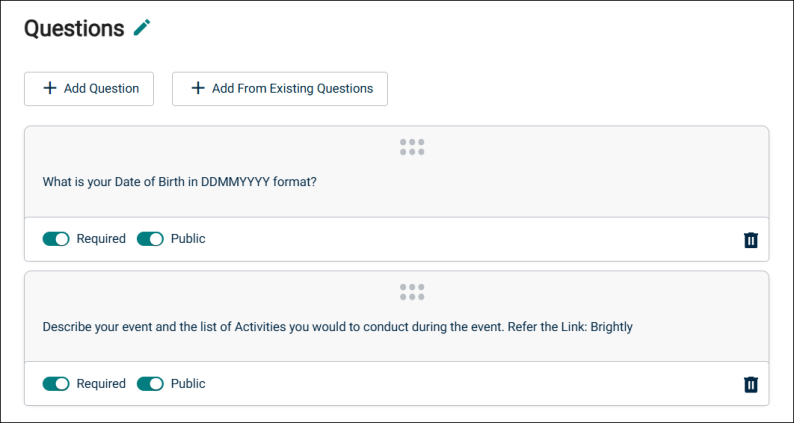Click the Brightly link text
The height and width of the screenshot is (423, 794).
coord(612,327)
